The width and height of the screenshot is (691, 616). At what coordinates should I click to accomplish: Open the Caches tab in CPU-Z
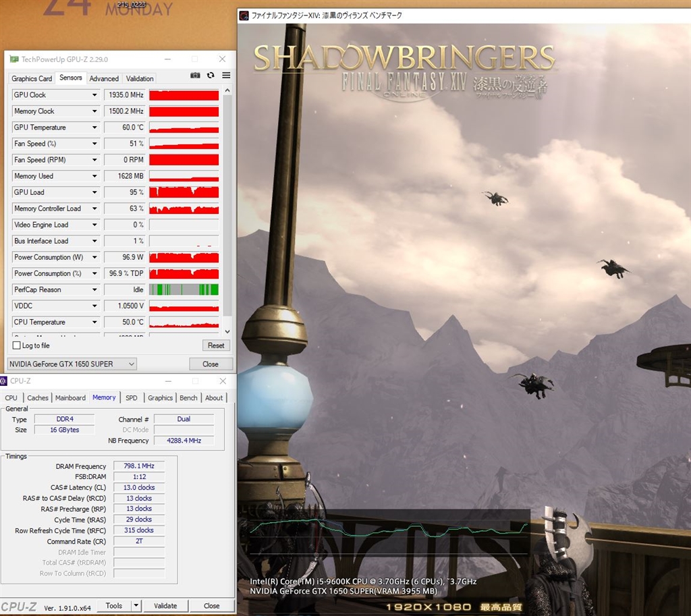(38, 397)
